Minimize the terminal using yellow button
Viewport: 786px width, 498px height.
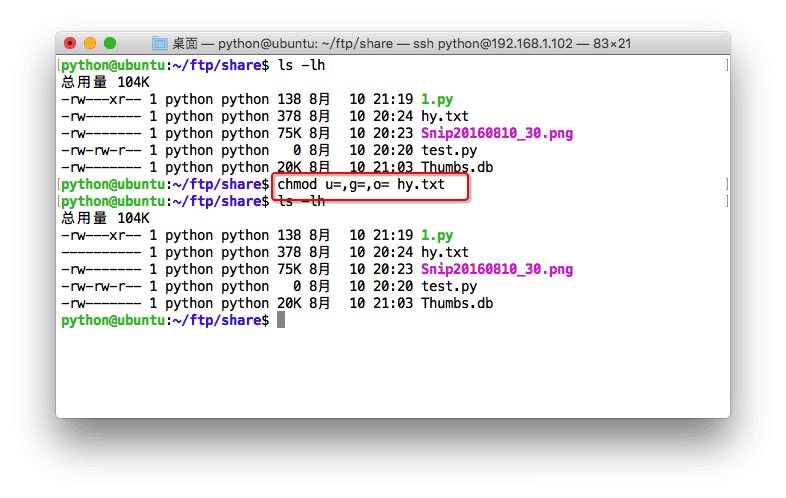click(90, 43)
